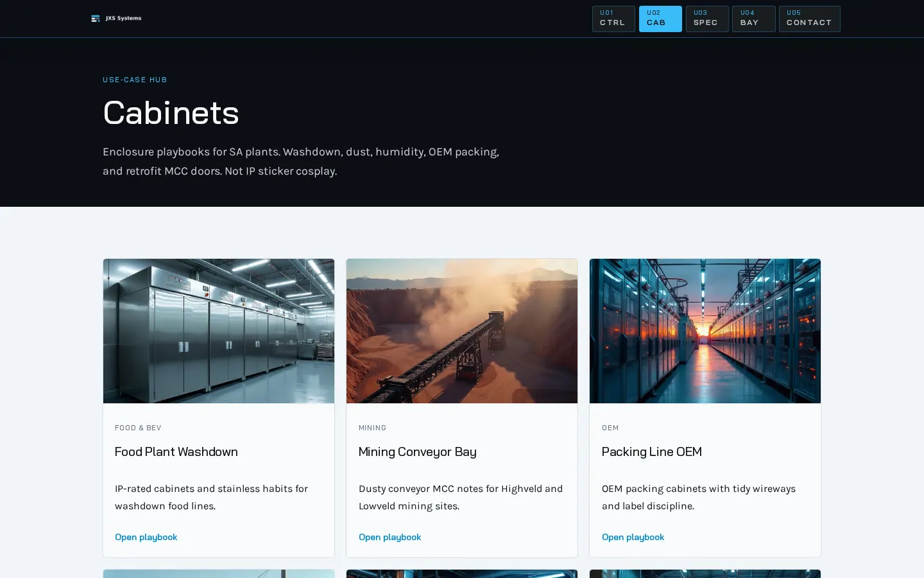Click the Cabinets page heading
Screen dimensions: 924x578
[171, 113]
